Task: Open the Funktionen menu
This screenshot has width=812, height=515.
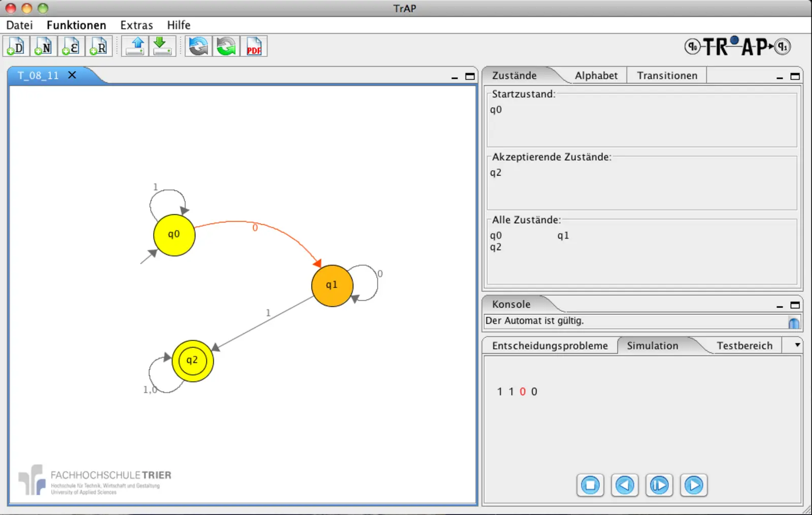Action: coord(76,25)
